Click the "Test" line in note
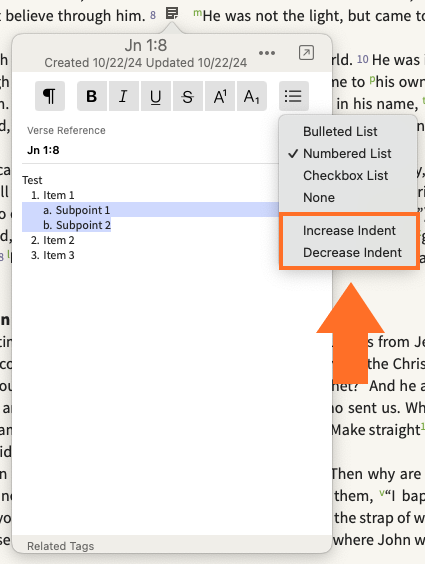Viewport: 425px width, 564px height. click(x=32, y=180)
